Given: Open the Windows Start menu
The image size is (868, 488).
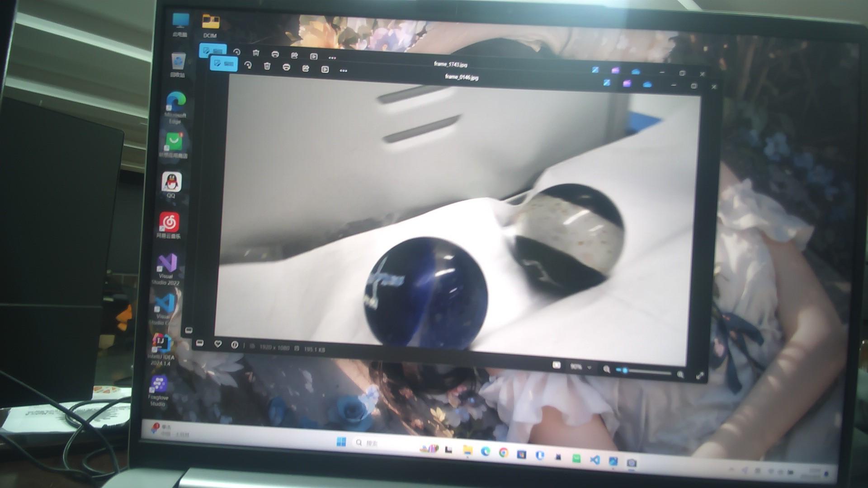Looking at the screenshot, I should coord(341,441).
